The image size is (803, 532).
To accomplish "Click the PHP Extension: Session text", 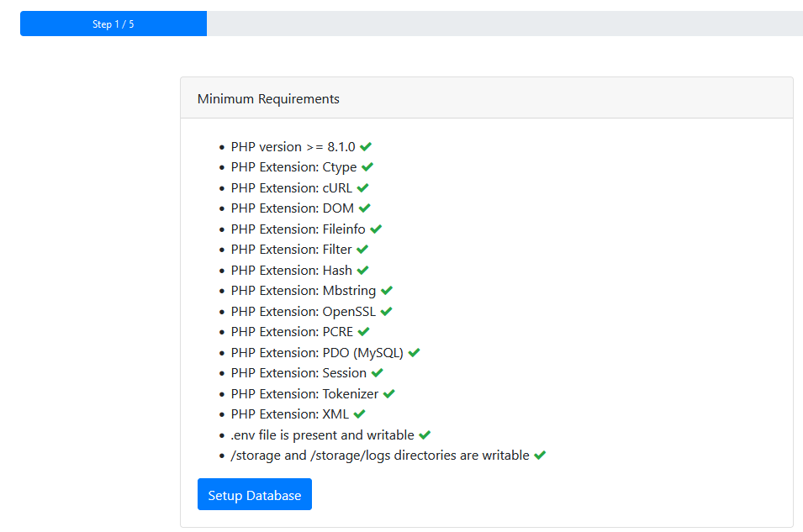I will (x=298, y=372).
